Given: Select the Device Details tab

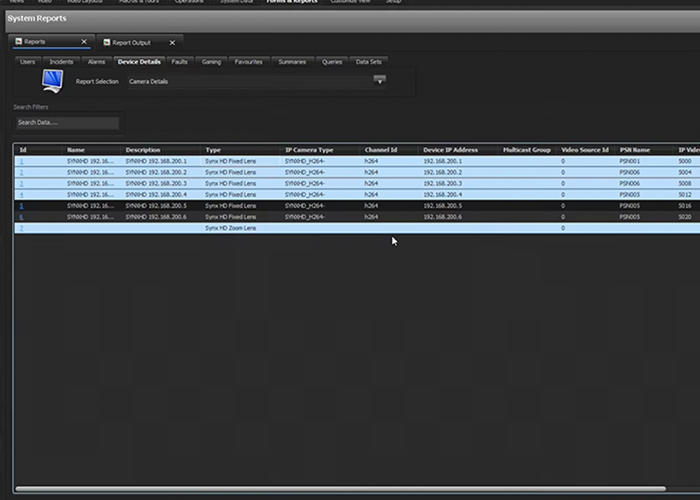Looking at the screenshot, I should 139,62.
